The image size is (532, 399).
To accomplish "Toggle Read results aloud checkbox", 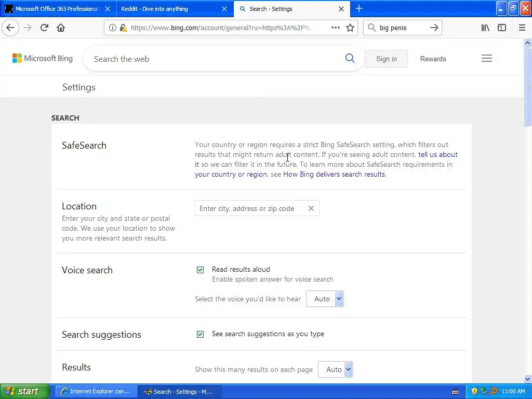I will (x=200, y=270).
